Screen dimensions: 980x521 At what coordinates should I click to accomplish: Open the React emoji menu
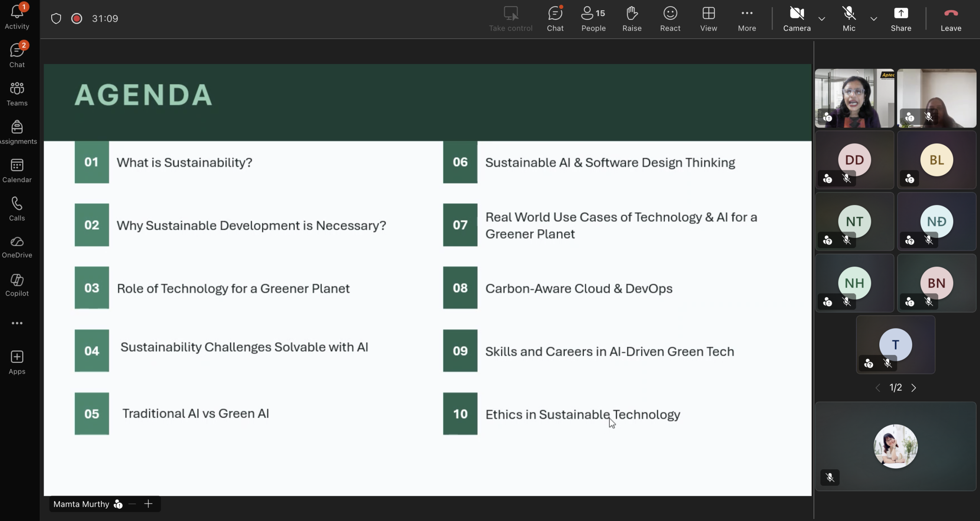pos(670,18)
